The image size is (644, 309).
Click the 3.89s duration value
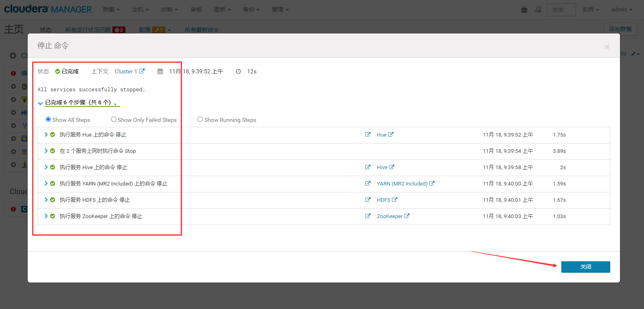559,151
